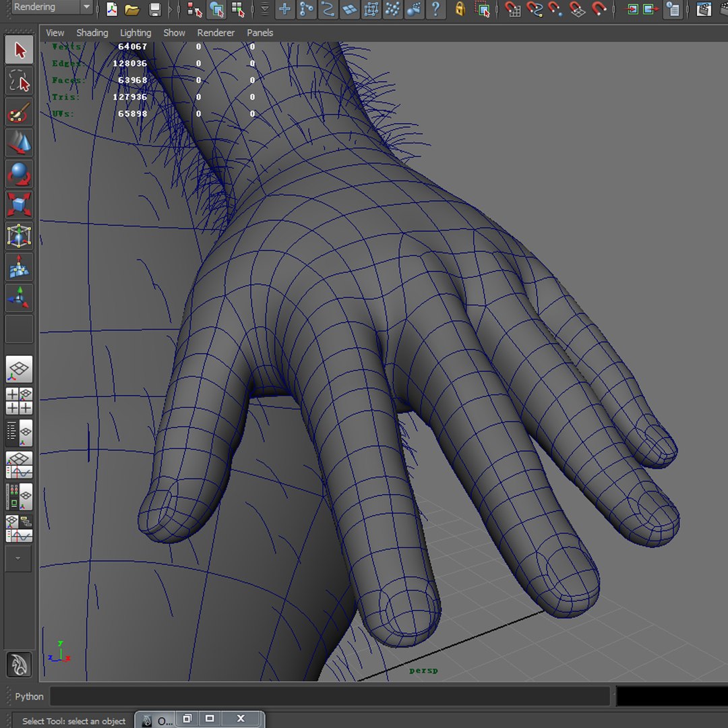Viewport: 728px width, 728px height.
Task: Open the Show Manipulator tool
Action: [19, 298]
